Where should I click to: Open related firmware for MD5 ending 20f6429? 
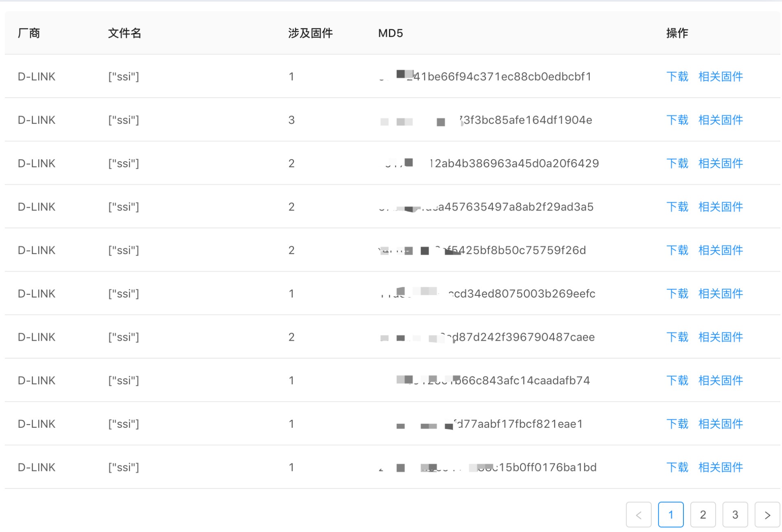coord(720,164)
